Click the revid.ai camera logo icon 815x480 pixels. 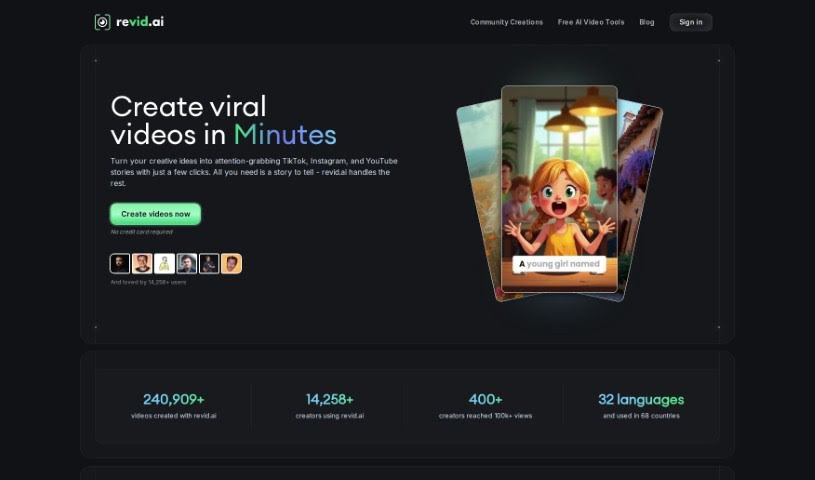[x=102, y=22]
